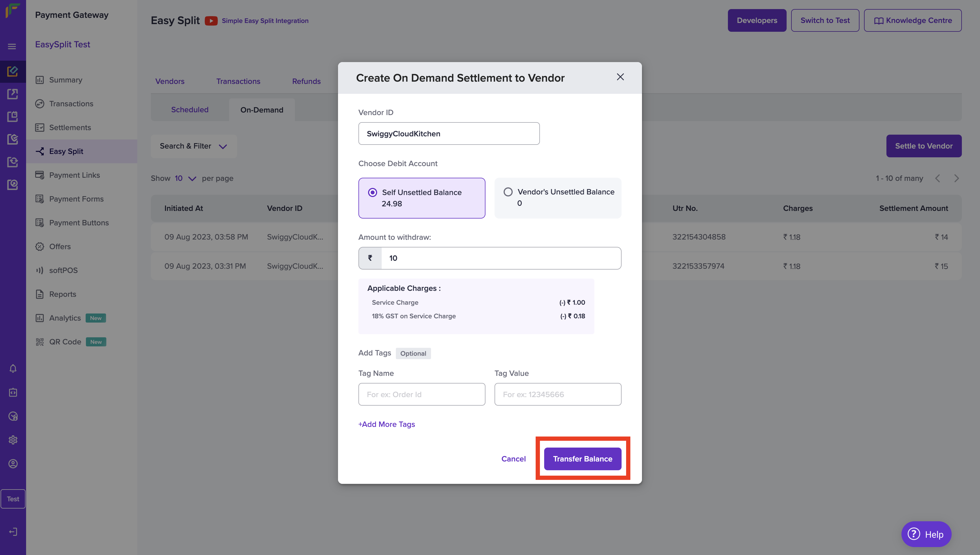This screenshot has width=980, height=555.
Task: Open the user profile icon in sidebar
Action: 13,463
